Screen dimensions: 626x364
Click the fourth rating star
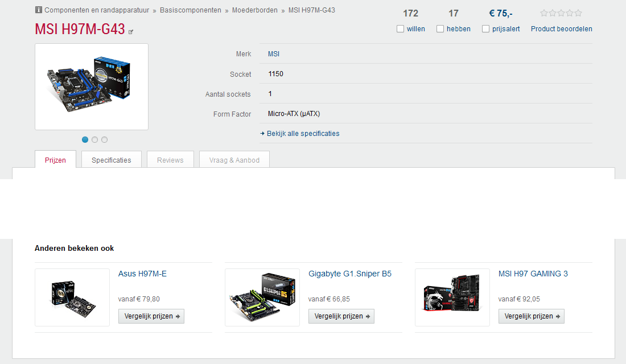pyautogui.click(x=570, y=13)
